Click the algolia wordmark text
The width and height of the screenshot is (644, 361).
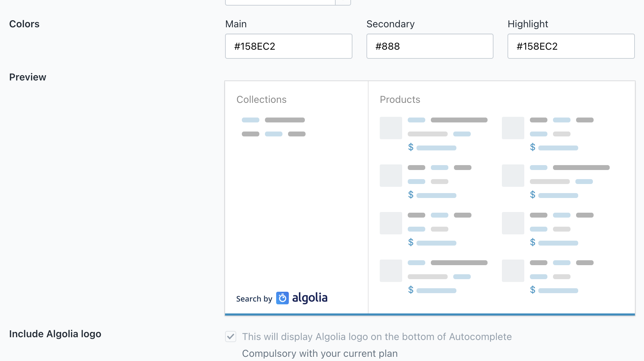310,298
